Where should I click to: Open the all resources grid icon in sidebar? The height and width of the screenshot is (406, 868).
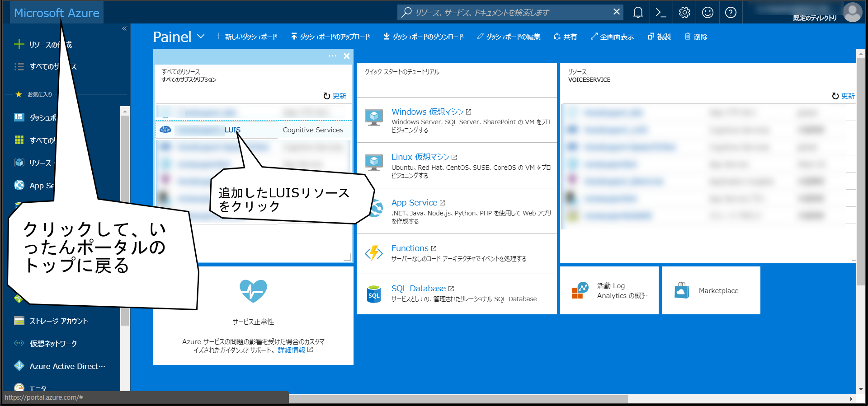19,140
